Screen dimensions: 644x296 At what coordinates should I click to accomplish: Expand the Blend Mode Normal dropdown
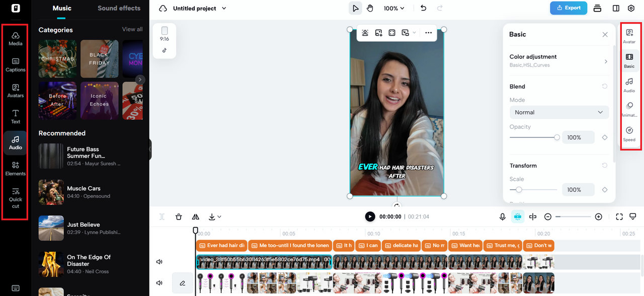(559, 112)
